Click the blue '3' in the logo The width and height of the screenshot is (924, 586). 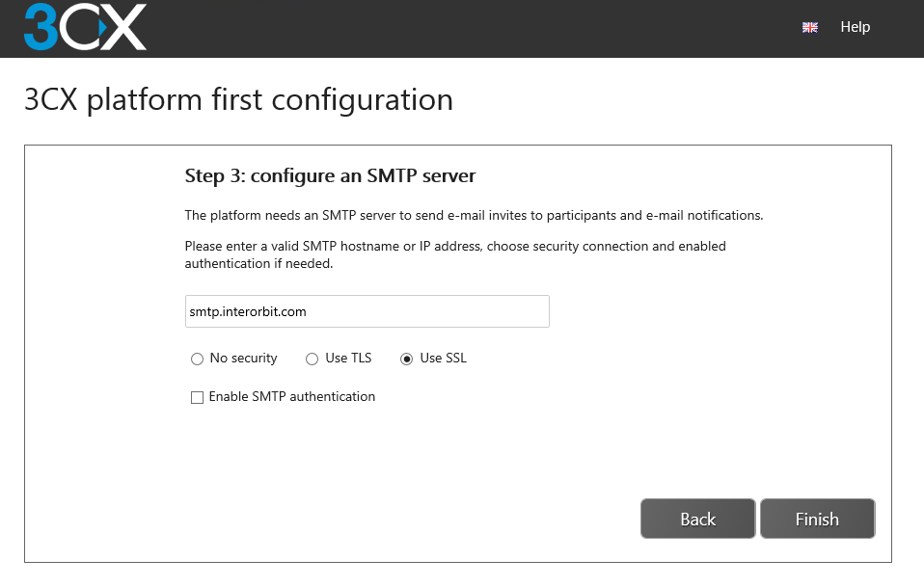pyautogui.click(x=41, y=26)
